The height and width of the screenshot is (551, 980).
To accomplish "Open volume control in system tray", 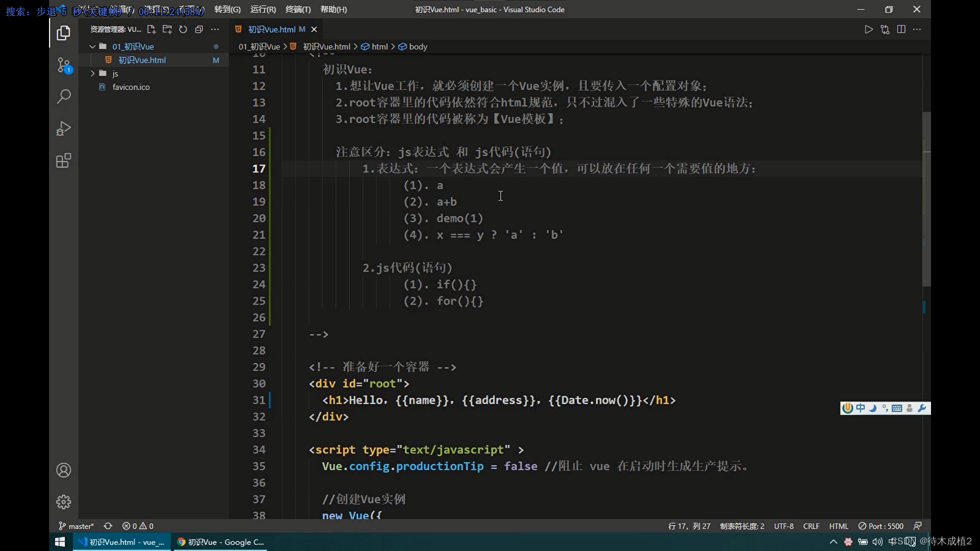I will pyautogui.click(x=877, y=542).
